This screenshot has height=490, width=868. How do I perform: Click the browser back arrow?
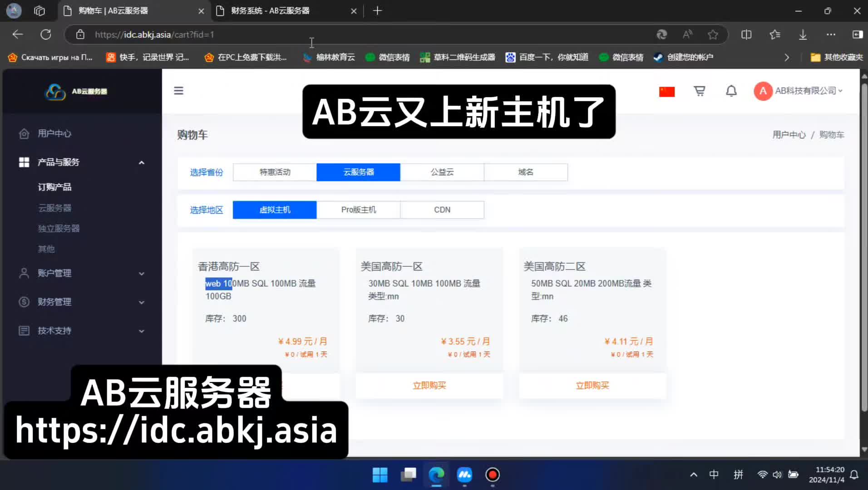click(18, 34)
